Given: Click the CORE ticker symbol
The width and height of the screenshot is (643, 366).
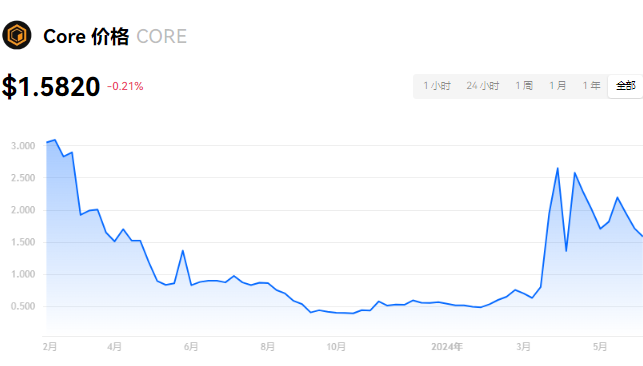Looking at the screenshot, I should click(x=162, y=36).
